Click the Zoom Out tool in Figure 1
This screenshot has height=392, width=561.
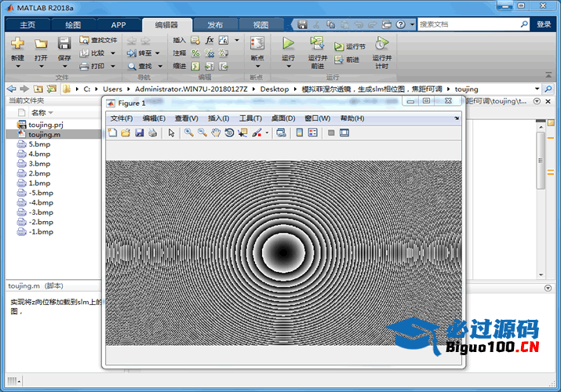[x=202, y=133]
